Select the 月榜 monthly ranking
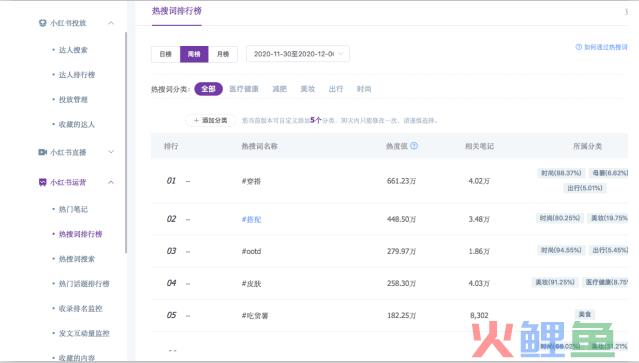 [x=223, y=54]
